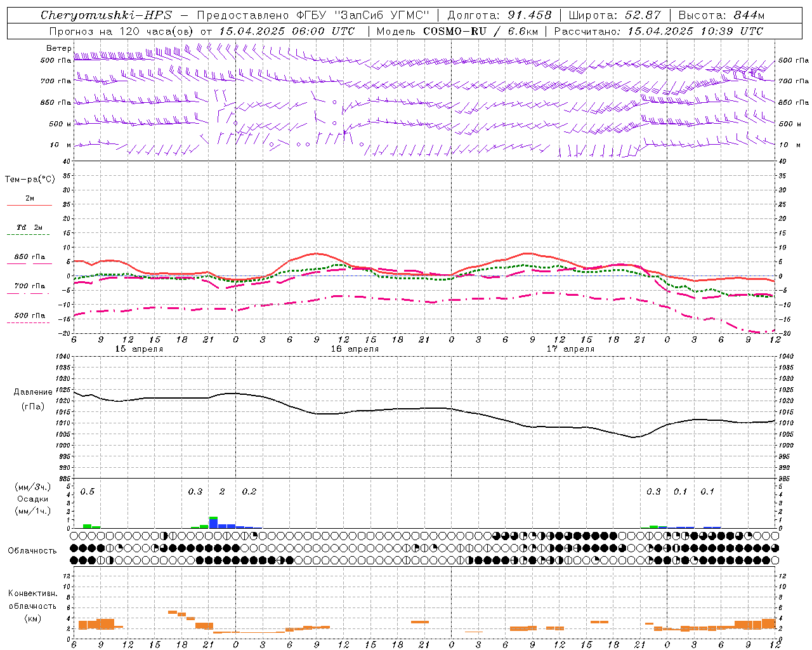Click the 0.2 precipitation amount value

point(249,492)
